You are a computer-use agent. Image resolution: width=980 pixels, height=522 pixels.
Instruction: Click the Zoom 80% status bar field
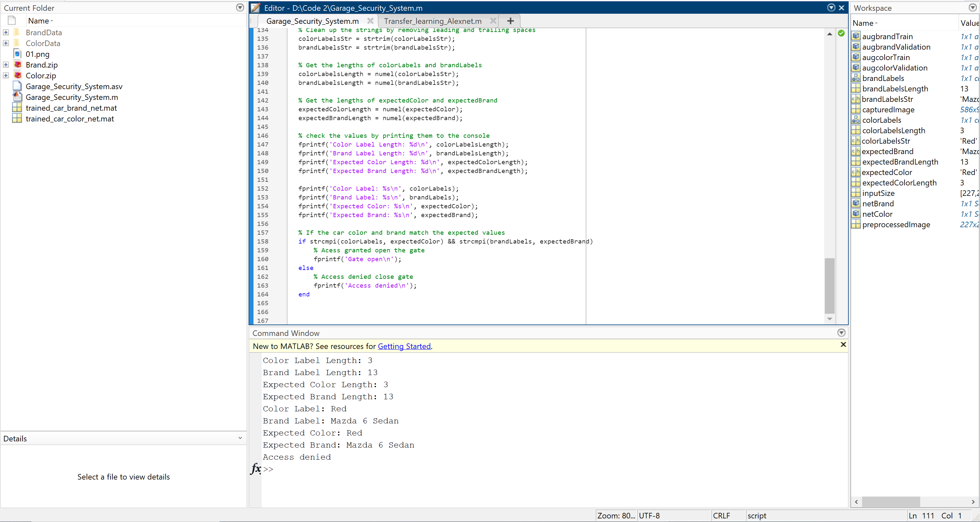[x=615, y=515]
